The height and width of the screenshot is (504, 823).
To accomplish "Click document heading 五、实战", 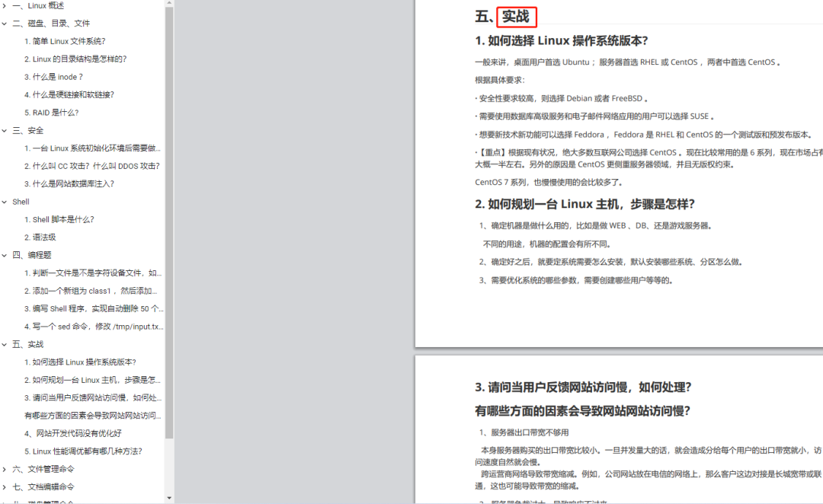I will (x=502, y=17).
